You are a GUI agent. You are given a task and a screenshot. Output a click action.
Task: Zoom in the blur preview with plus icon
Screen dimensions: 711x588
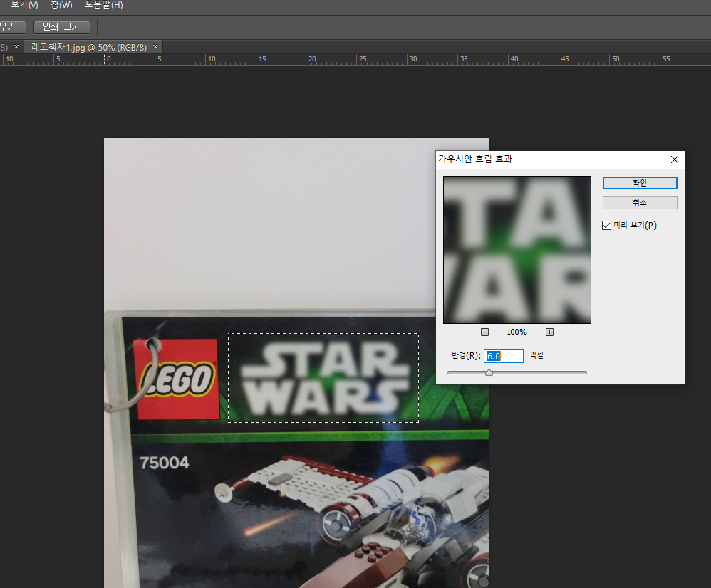549,332
